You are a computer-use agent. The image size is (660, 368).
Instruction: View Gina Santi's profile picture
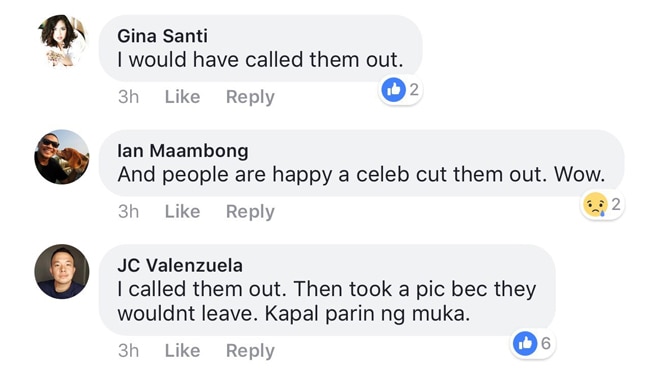coord(62,41)
